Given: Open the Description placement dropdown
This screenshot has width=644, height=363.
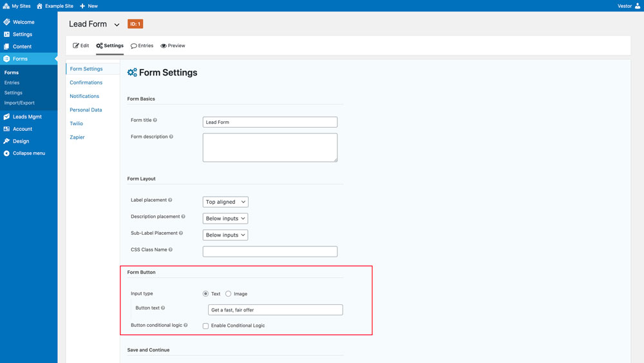Looking at the screenshot, I should click(225, 219).
